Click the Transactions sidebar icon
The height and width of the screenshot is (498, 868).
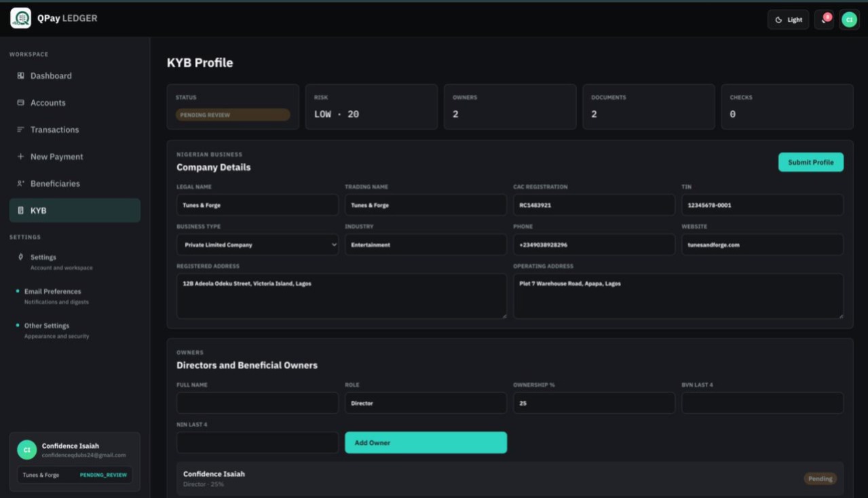[x=20, y=130]
